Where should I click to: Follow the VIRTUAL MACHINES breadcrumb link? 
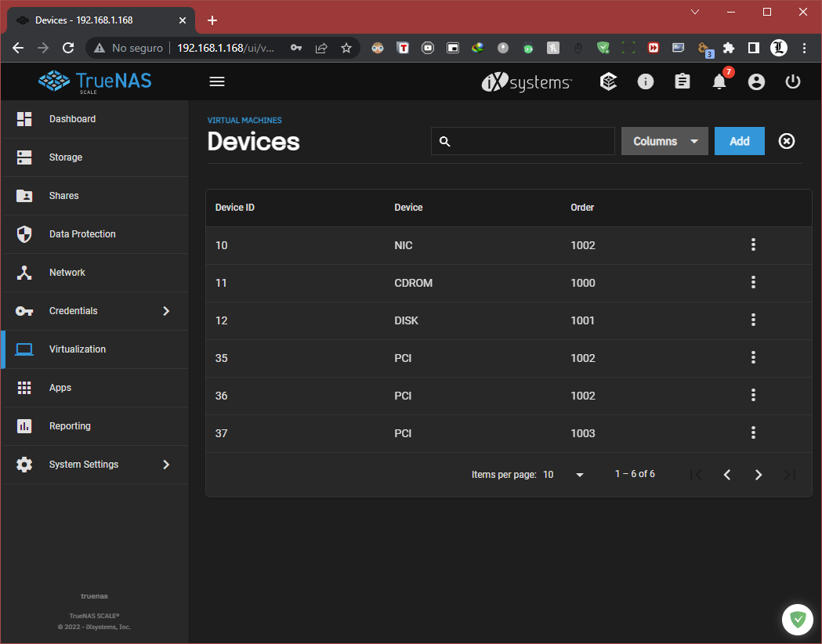(x=244, y=120)
